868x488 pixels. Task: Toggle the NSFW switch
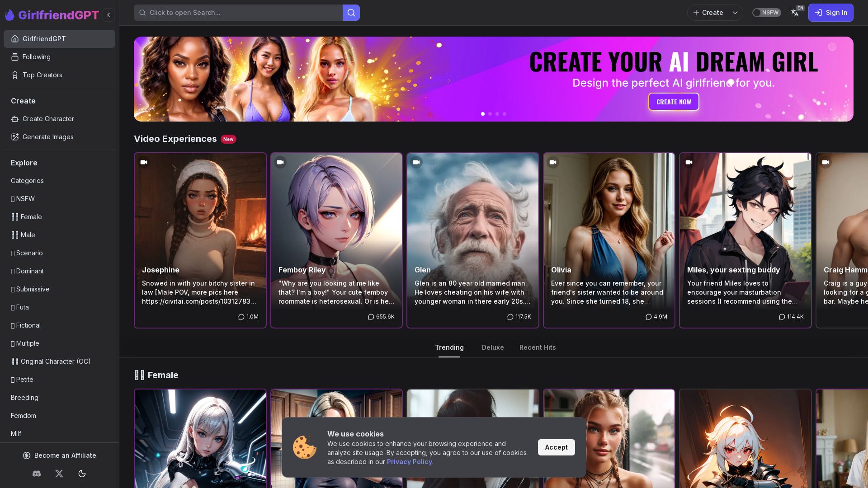click(766, 13)
